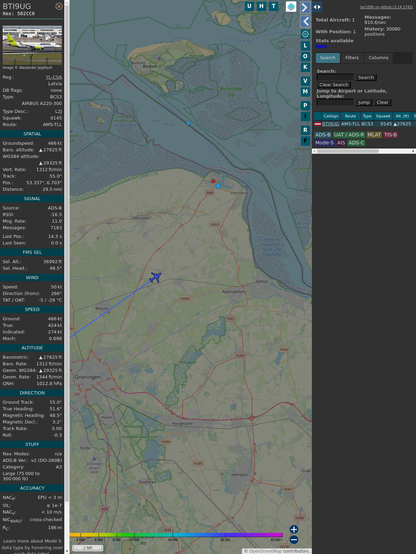Toggle the K map option button
Viewport: 416px width, 554px height.
click(305, 67)
